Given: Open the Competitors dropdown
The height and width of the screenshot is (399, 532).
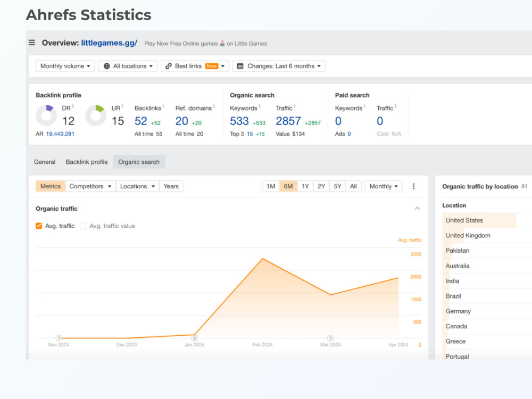Looking at the screenshot, I should pos(90,186).
